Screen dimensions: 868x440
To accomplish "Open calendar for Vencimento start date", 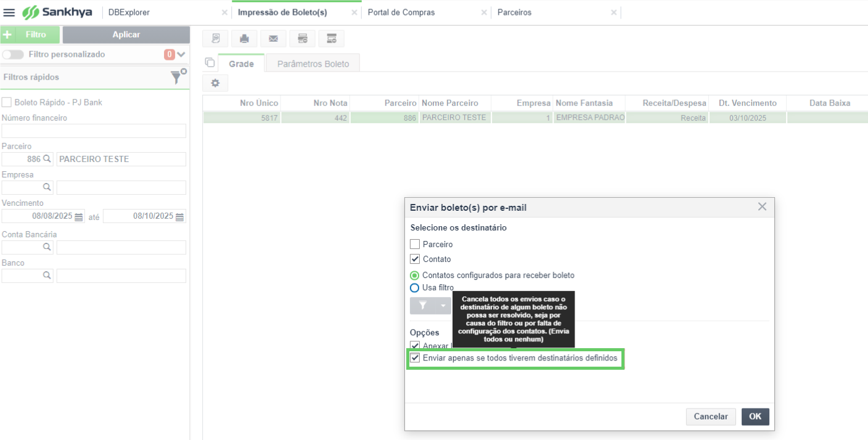I will (x=78, y=217).
